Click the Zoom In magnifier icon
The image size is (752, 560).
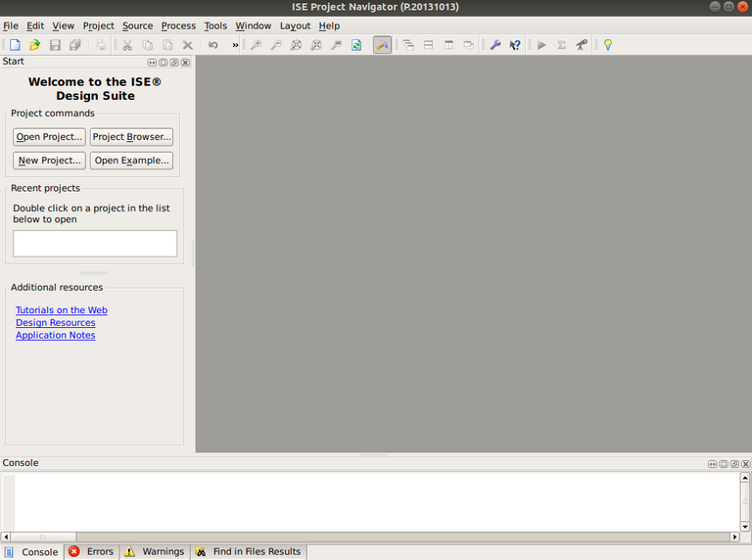[x=257, y=45]
